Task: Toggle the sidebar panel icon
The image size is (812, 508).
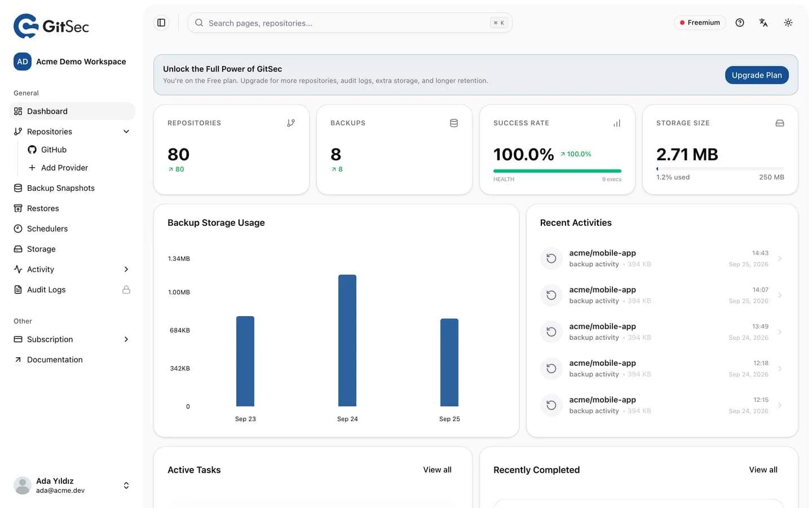Action: click(x=161, y=23)
